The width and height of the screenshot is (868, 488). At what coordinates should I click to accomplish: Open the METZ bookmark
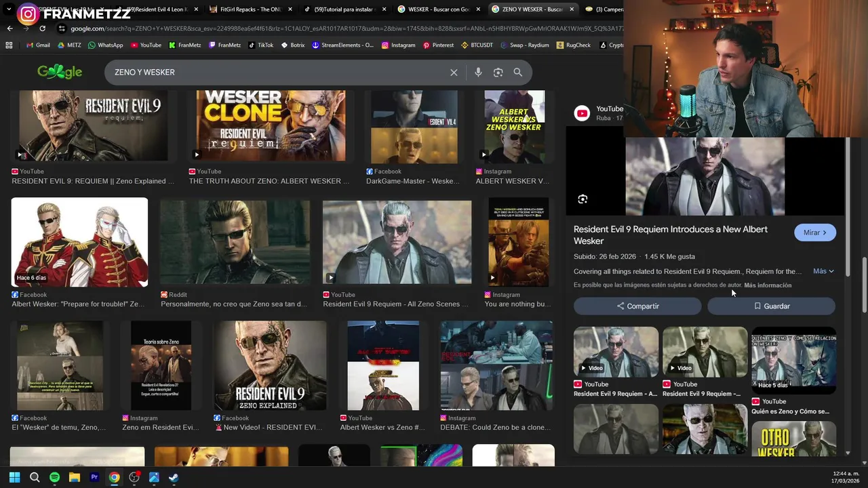click(x=69, y=45)
